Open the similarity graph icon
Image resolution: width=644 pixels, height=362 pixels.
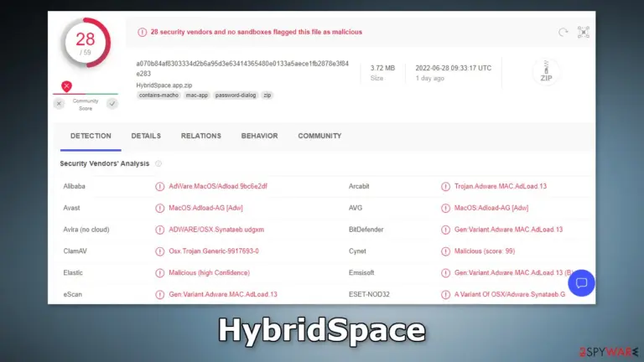[584, 32]
